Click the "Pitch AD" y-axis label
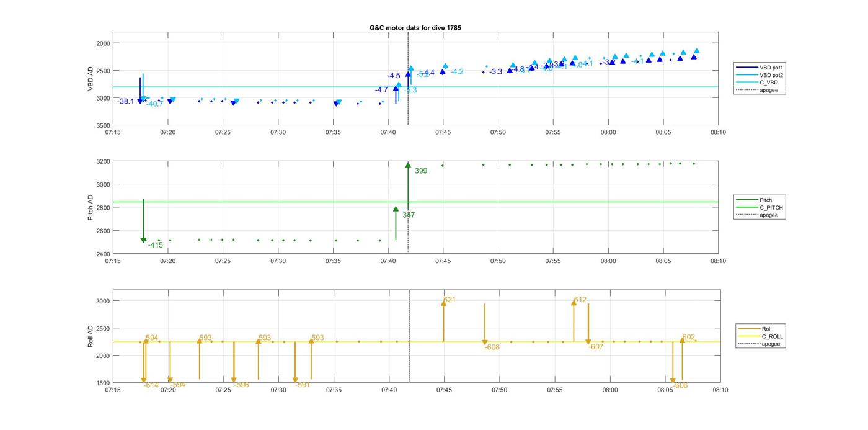Screen dimensions: 868x430 pos(91,208)
